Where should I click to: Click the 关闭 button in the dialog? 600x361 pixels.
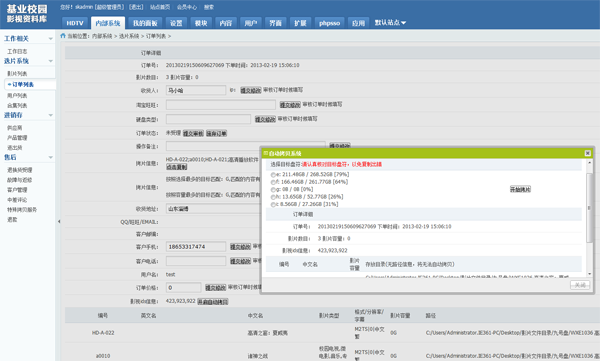click(x=580, y=285)
